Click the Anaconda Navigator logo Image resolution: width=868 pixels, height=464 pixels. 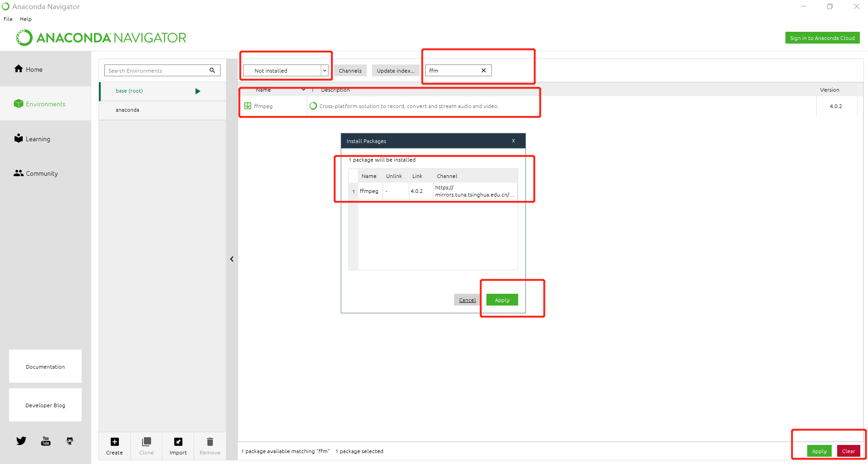point(101,38)
